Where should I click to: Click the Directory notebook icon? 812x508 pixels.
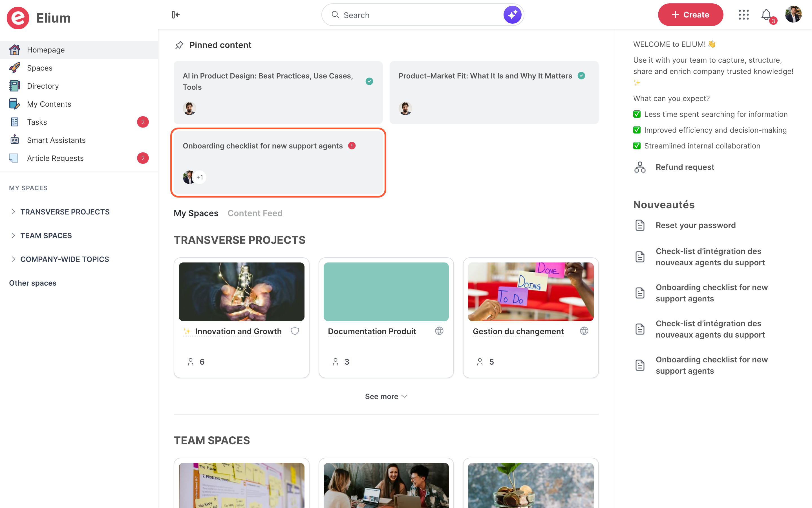click(14, 86)
